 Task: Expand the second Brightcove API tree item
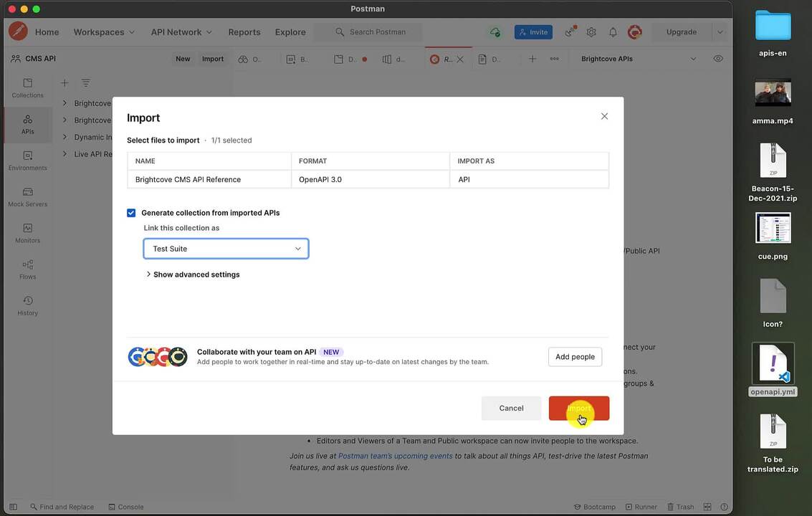[65, 120]
